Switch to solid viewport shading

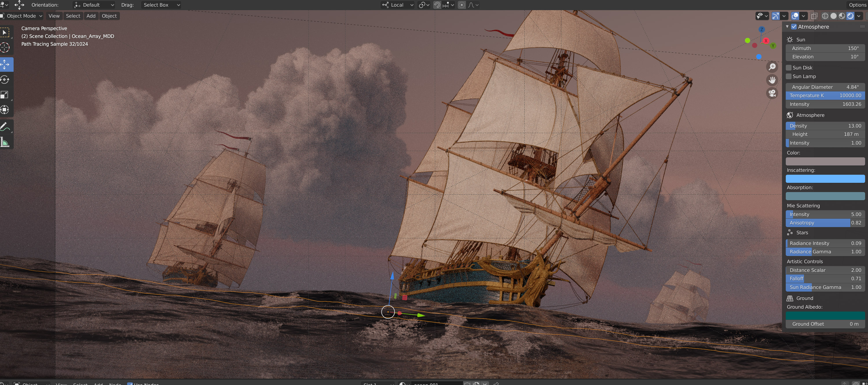click(834, 16)
